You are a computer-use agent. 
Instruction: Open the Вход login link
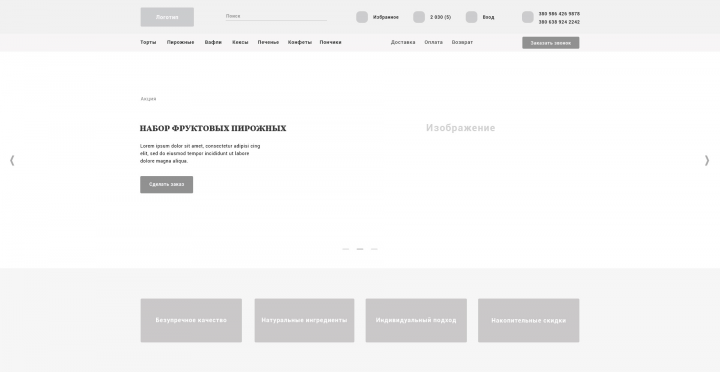pyautogui.click(x=488, y=17)
